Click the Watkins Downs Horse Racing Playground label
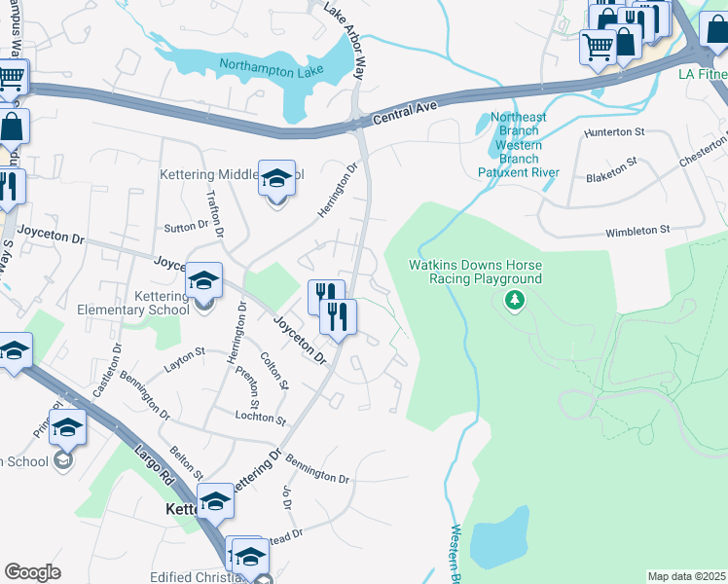The image size is (728, 584). pos(475,272)
